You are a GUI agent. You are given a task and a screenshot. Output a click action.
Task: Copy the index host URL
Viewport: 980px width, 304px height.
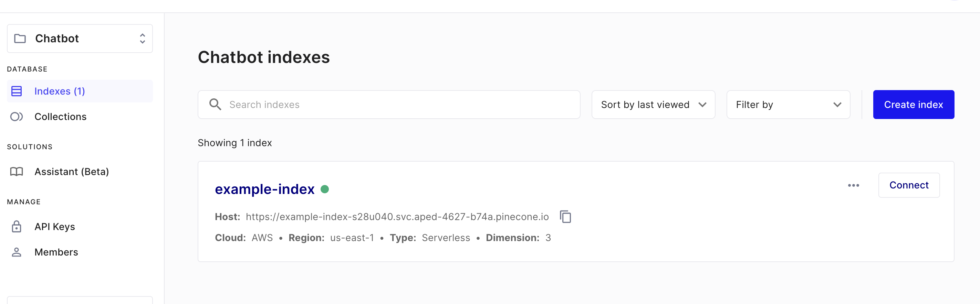click(x=565, y=217)
